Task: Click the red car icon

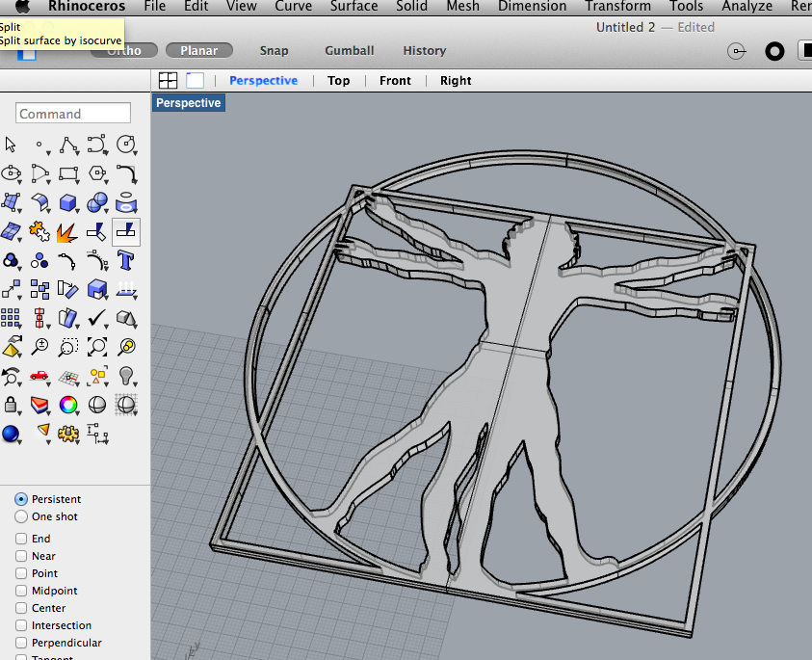Action: point(39,376)
